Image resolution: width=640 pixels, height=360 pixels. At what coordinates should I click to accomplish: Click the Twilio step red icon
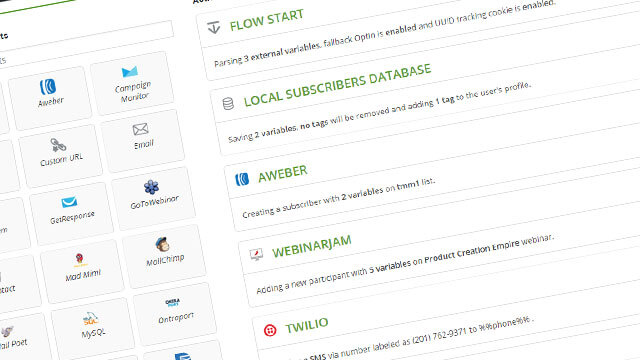tap(270, 330)
